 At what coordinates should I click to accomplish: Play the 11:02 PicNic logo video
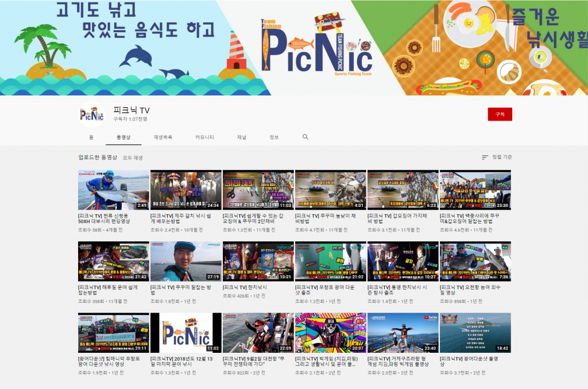pos(186,333)
